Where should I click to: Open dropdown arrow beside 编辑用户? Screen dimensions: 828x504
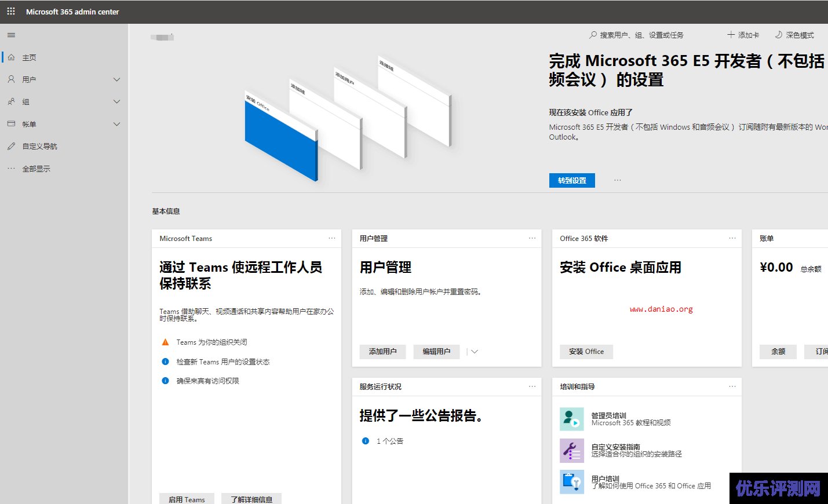[475, 352]
